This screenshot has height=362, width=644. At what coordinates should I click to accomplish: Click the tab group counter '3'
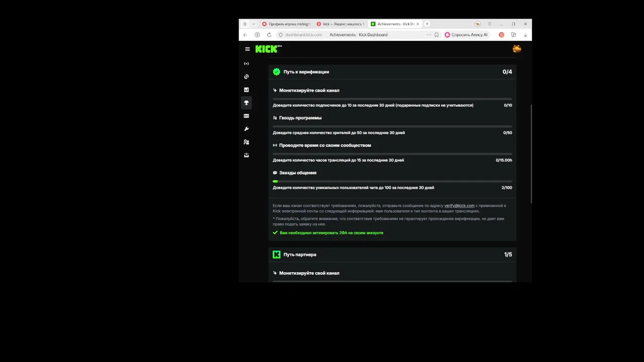245,24
